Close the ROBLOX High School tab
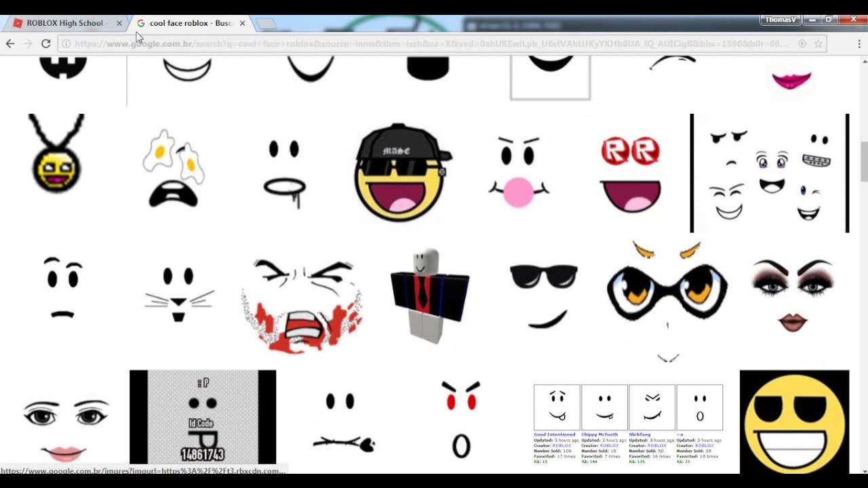This screenshot has height=488, width=868. [119, 23]
